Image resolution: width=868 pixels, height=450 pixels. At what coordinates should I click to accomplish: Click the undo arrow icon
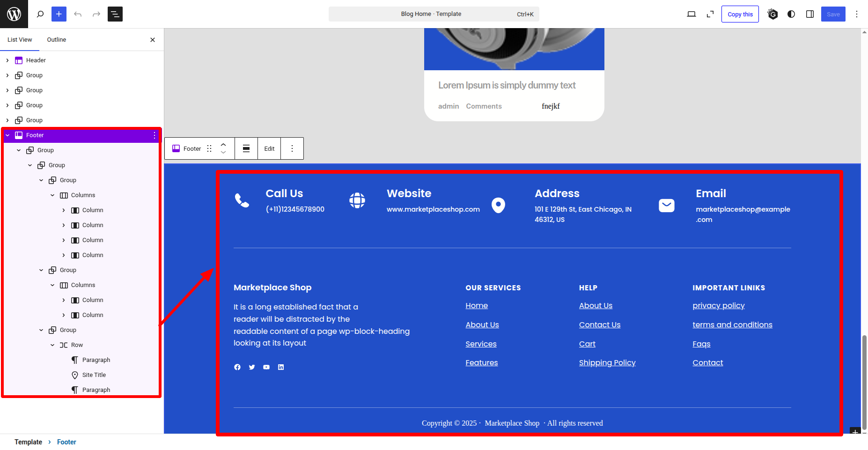pyautogui.click(x=78, y=14)
